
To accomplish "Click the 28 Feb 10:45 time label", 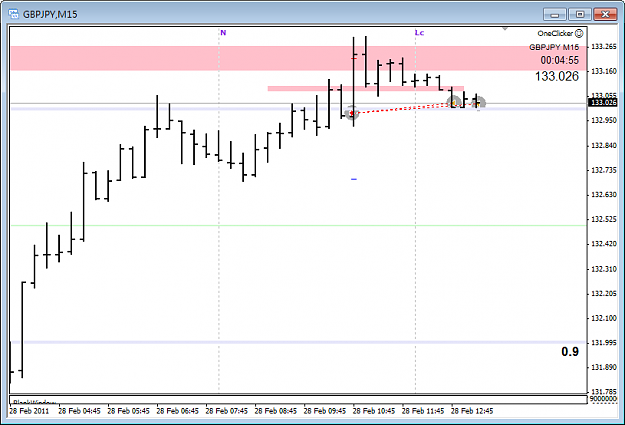I will pyautogui.click(x=374, y=411).
